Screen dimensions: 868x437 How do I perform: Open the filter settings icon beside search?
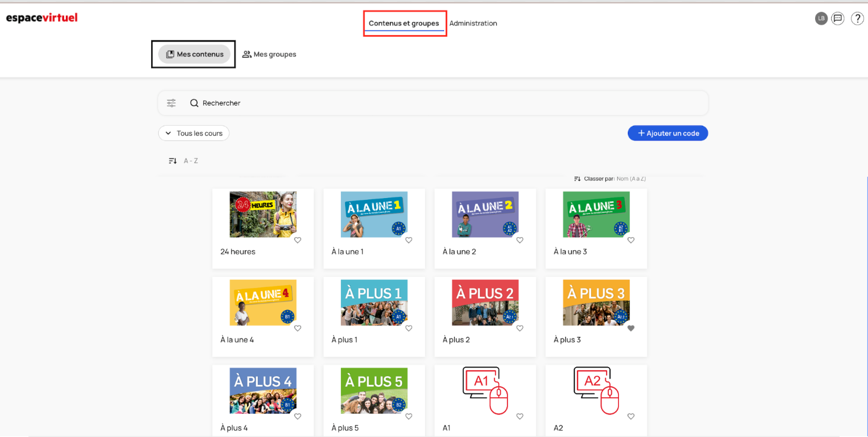click(171, 103)
